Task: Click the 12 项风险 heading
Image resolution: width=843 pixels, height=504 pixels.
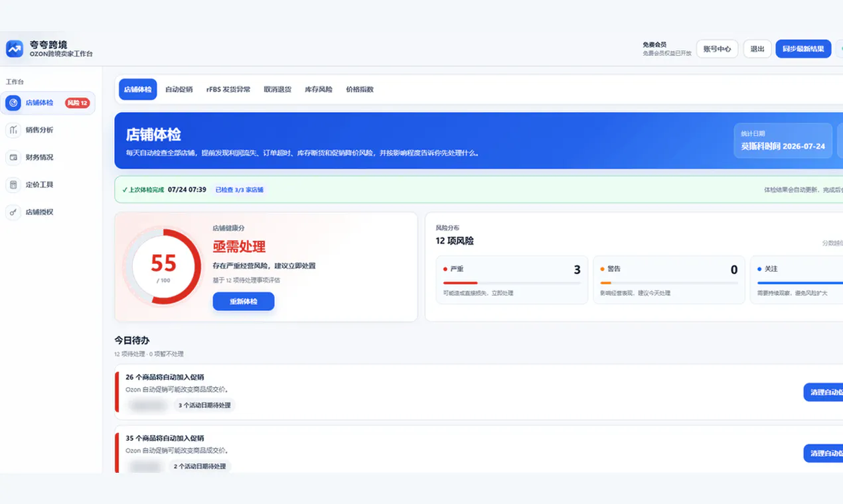Action: (455, 241)
